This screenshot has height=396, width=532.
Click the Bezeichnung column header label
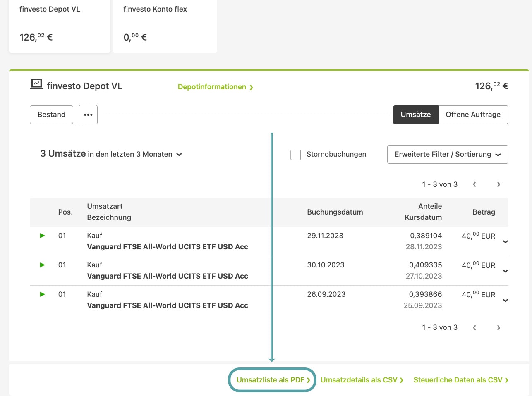click(x=109, y=217)
